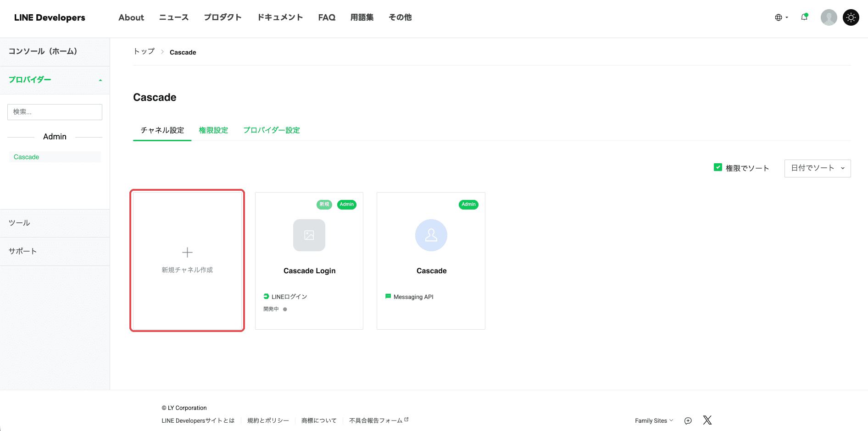Click the plus icon for new channel

[x=187, y=252]
